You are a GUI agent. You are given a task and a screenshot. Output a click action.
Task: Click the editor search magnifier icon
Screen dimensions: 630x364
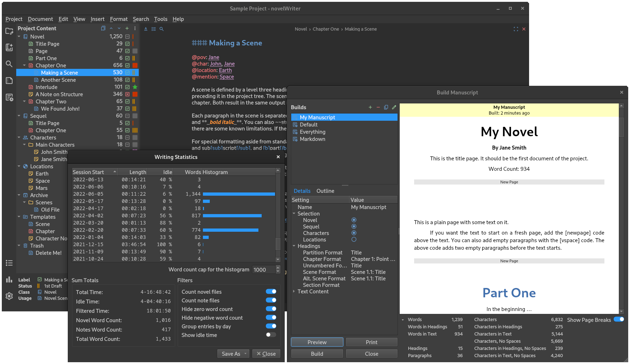161,29
